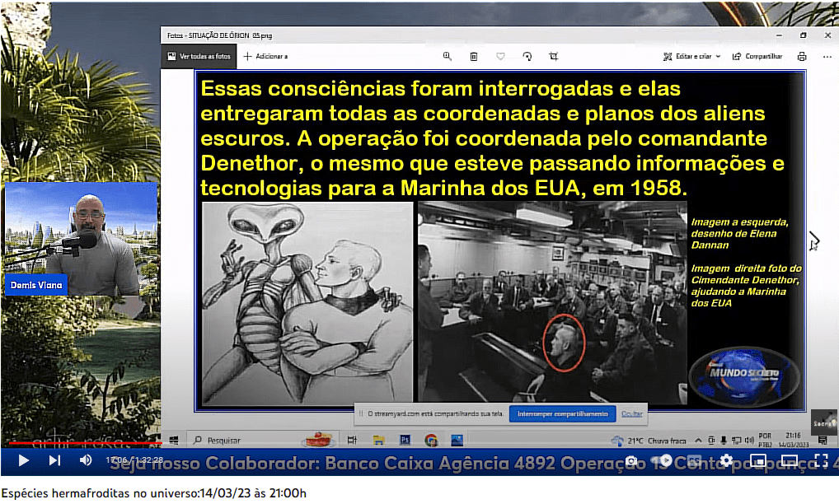The image size is (839, 504).
Task: Click Ver todas as fotos
Action: (199, 56)
